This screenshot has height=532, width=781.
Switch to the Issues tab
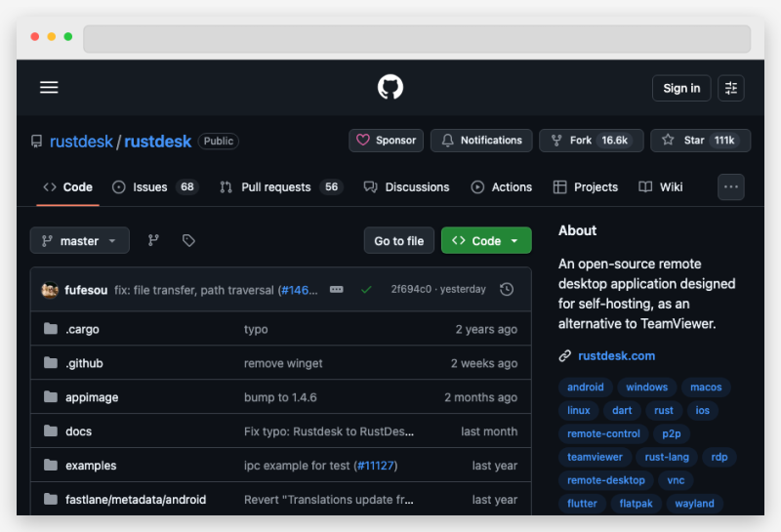click(x=154, y=186)
